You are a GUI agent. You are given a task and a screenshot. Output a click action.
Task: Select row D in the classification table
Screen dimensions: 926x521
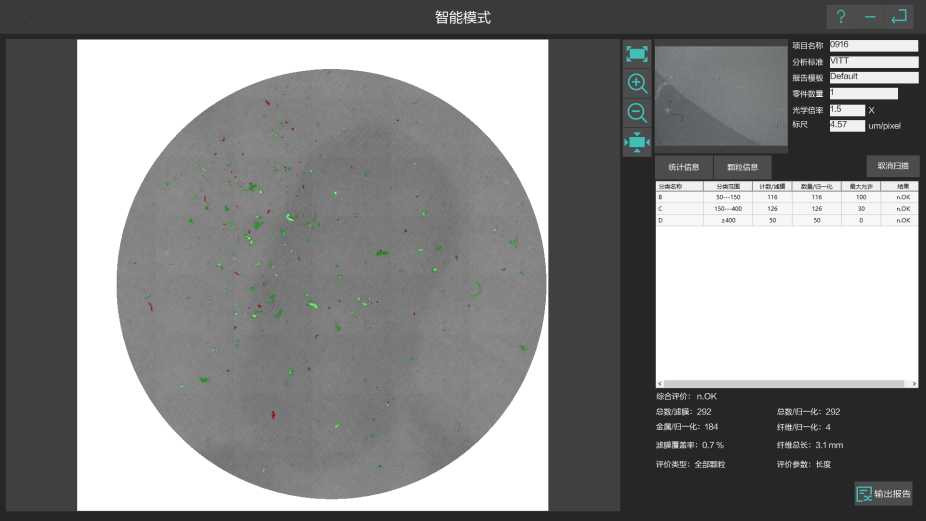[785, 220]
